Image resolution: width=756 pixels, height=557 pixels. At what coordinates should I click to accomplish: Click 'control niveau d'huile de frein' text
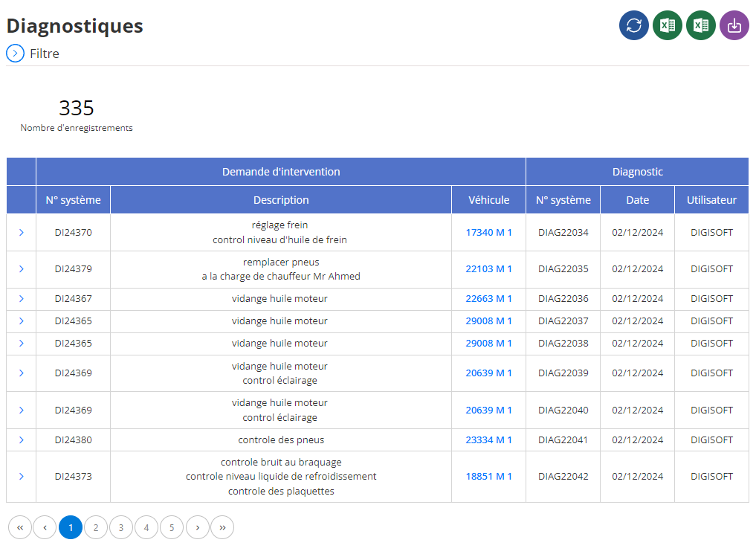tap(280, 239)
